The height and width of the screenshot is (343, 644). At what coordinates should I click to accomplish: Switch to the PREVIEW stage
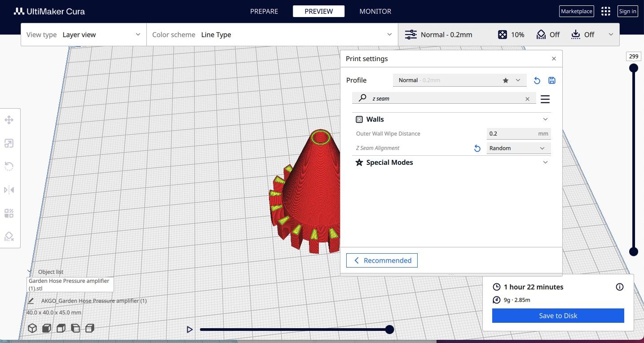pos(319,11)
